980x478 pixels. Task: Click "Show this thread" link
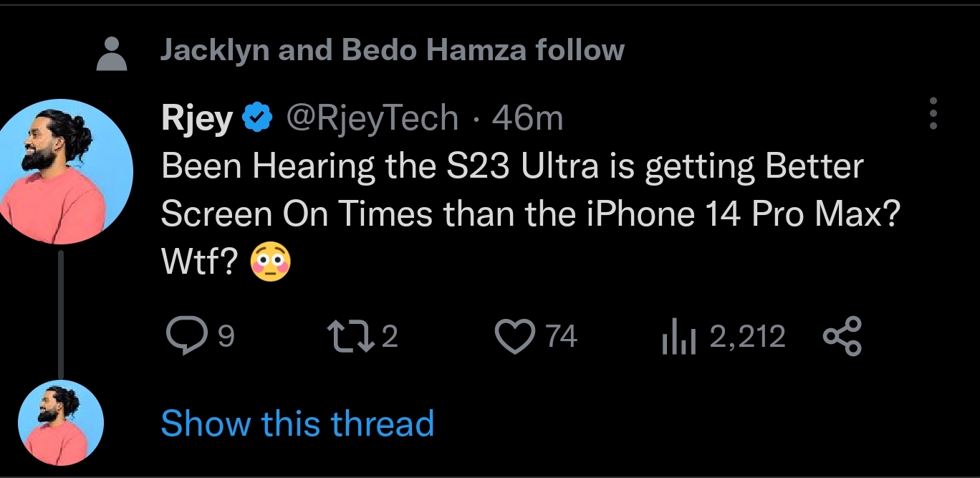[297, 424]
